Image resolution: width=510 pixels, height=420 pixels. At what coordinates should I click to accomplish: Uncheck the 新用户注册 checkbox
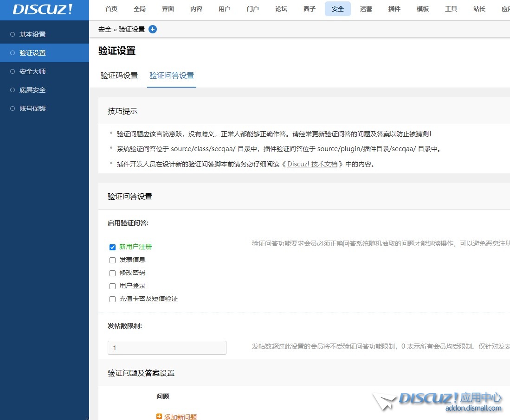pos(112,247)
